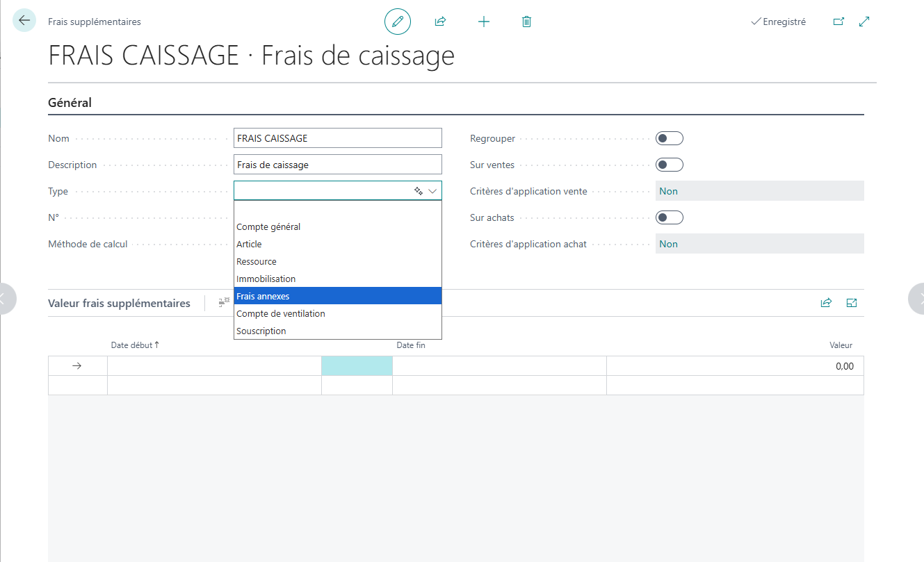Viewport: 924px width, 562px height.
Task: Click the Valeur frais supplémentaires heading
Action: pos(119,304)
